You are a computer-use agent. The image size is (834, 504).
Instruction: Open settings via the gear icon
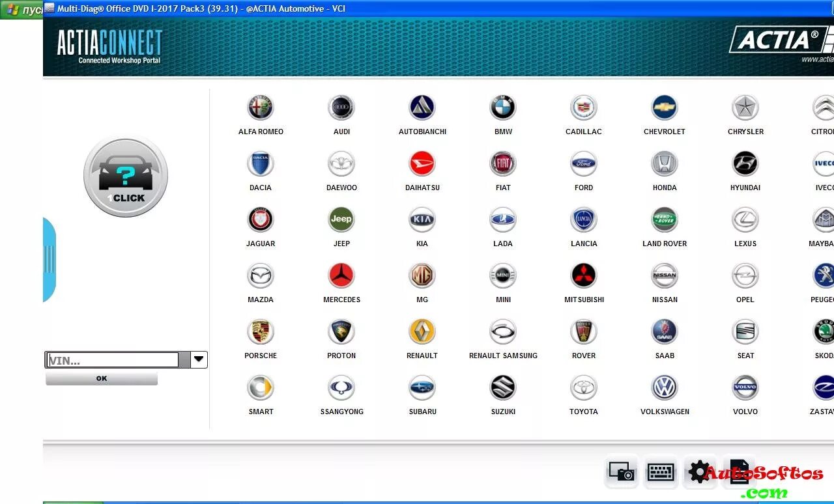699,471
